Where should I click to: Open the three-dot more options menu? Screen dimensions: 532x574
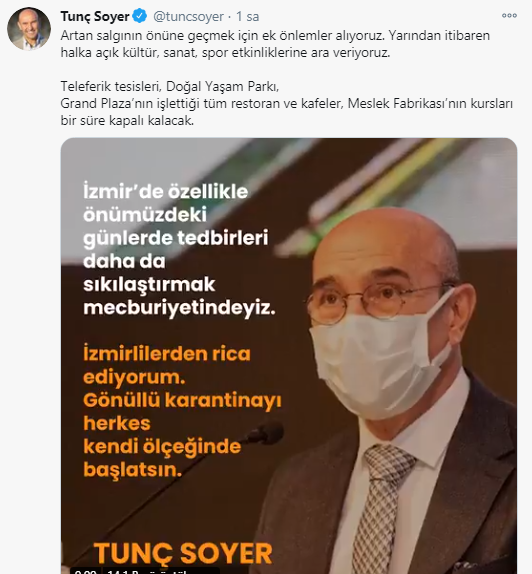click(509, 15)
